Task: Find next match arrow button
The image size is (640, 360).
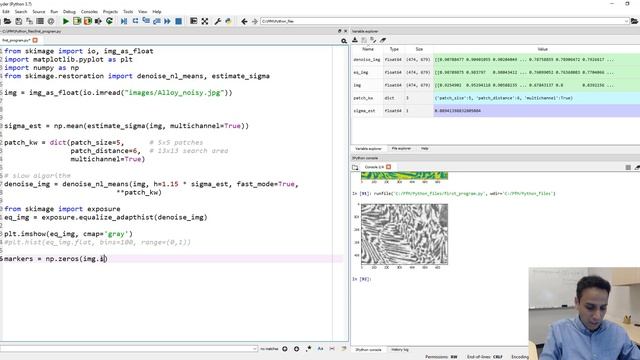Action: 296,349
